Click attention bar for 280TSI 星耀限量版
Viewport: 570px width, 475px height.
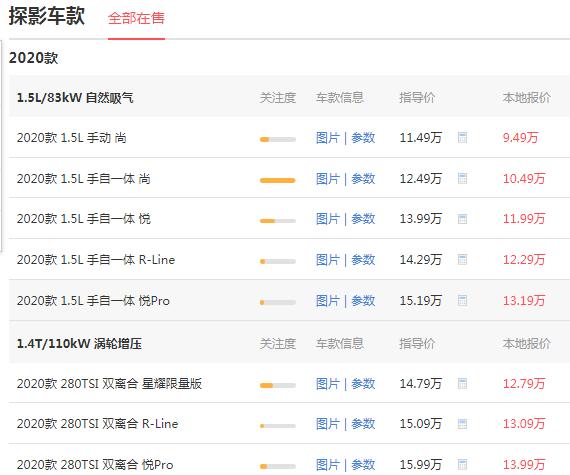point(278,385)
